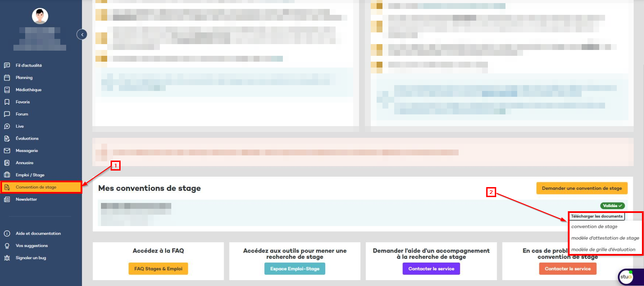Select 'convention de stage' from the dropdown
This screenshot has height=286, width=644.
pos(594,227)
